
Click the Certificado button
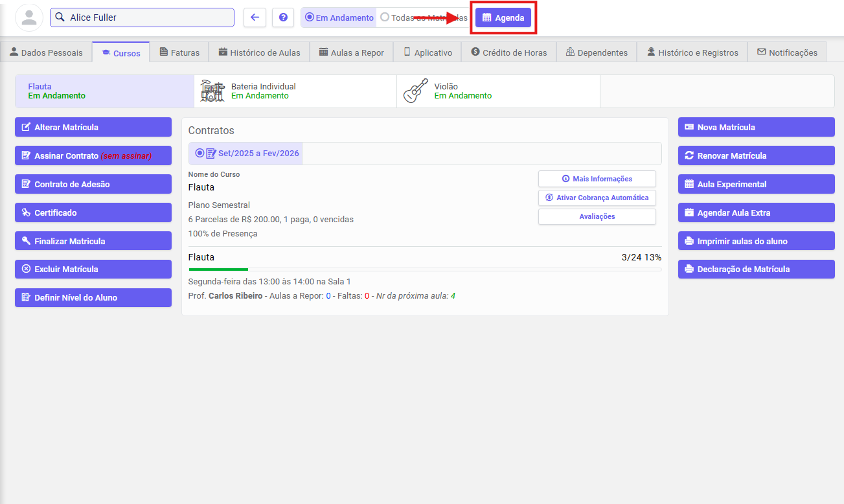(93, 212)
